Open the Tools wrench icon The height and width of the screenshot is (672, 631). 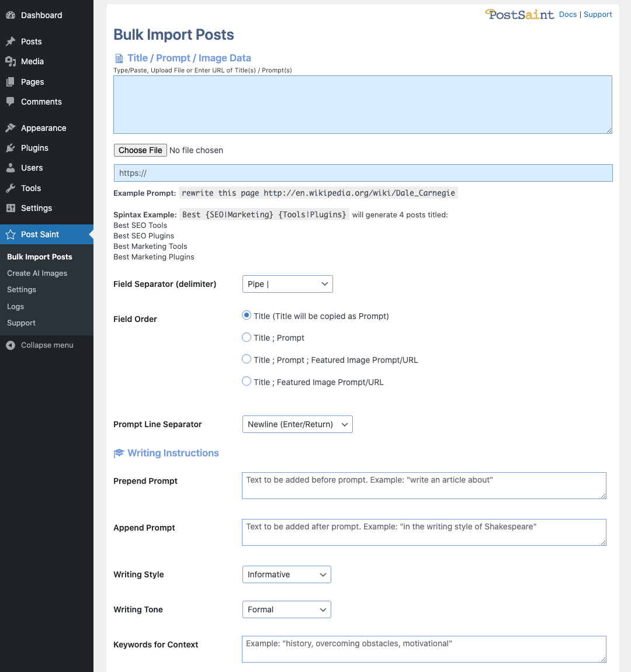(11, 188)
